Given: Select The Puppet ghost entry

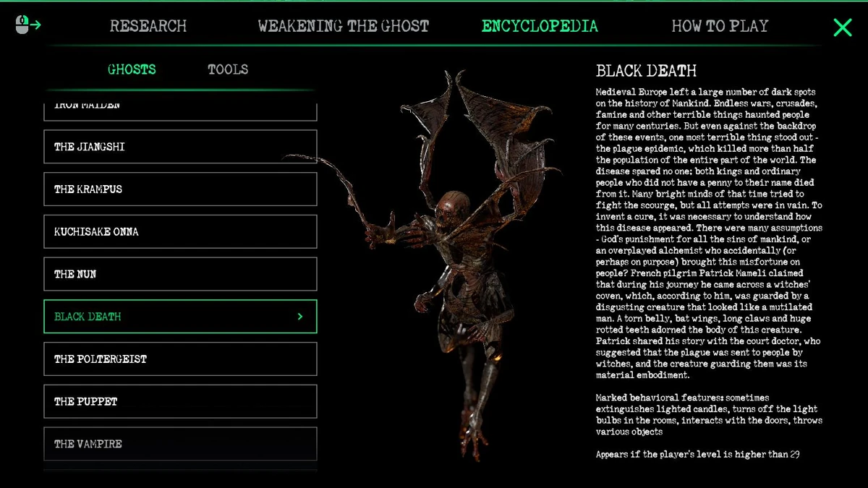Looking at the screenshot, I should [180, 401].
